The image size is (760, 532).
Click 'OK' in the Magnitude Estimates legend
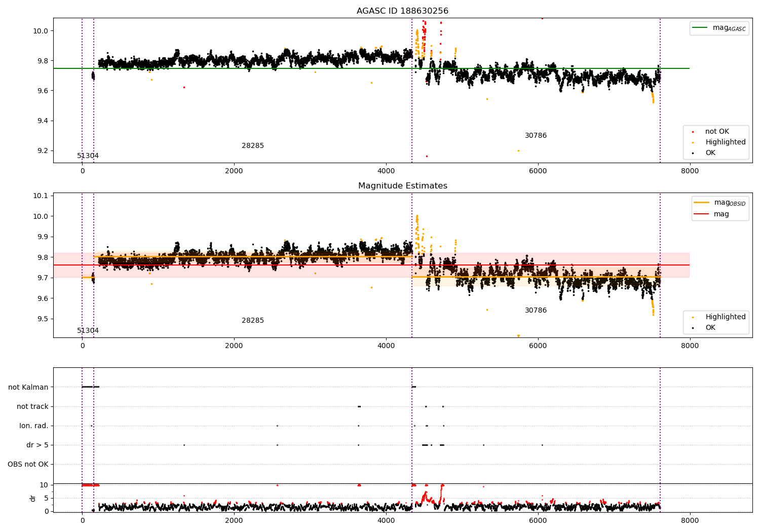coord(710,328)
